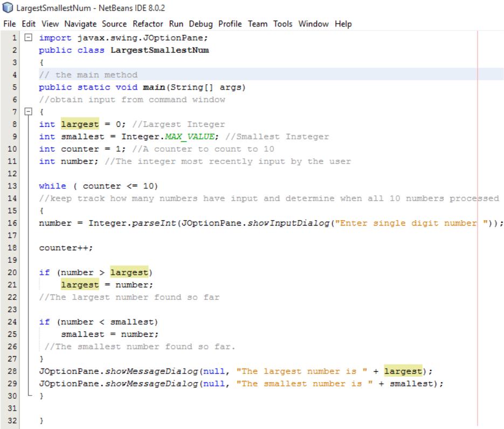Click the '//The smallest number found so far.' comment
This screenshot has width=504, height=429.
140,346
